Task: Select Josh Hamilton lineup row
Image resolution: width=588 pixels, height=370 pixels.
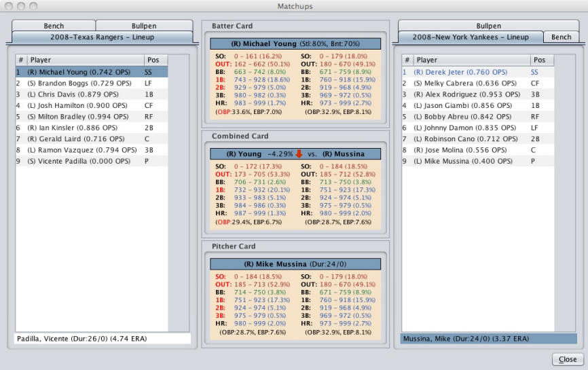Action: [92, 105]
